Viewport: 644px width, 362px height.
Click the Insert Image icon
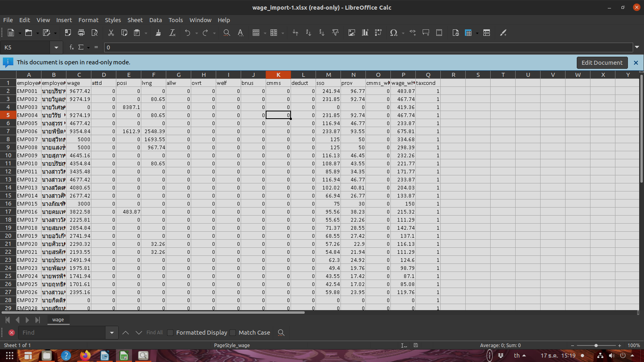pos(352,33)
